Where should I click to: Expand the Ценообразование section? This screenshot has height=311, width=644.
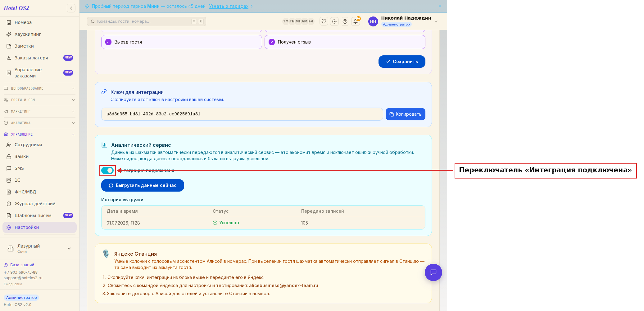click(39, 89)
